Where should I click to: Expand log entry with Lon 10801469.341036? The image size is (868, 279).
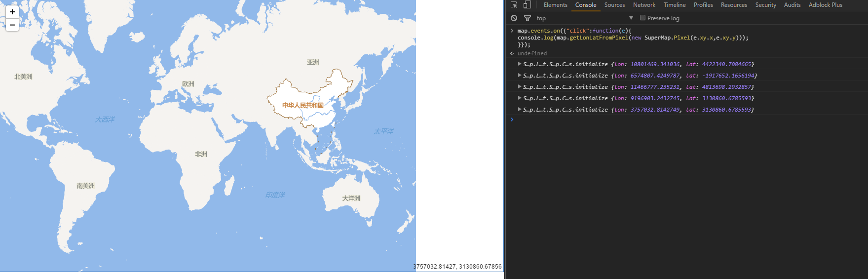[520, 64]
